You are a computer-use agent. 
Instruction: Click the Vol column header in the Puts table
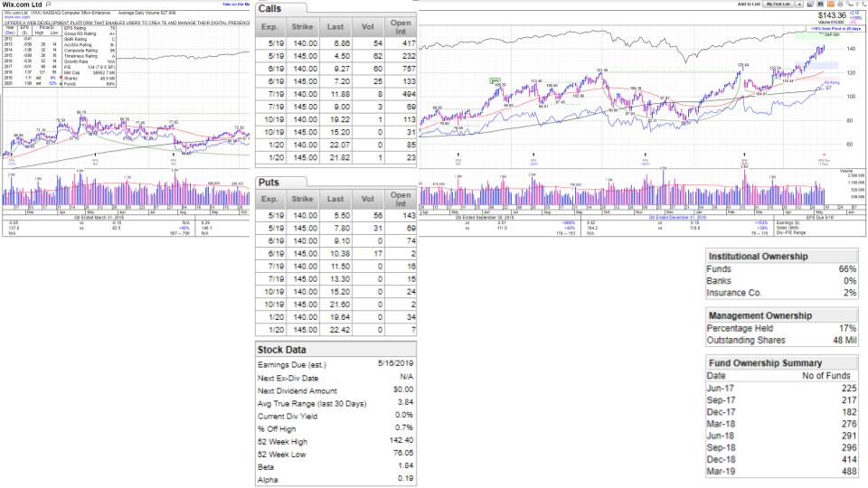[368, 199]
